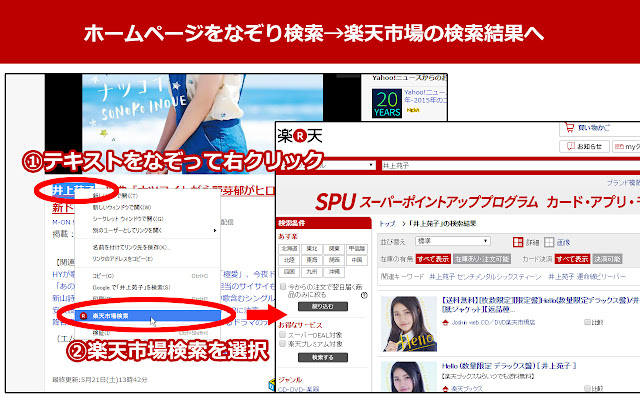This screenshot has height=400, width=640.
Task: Click the お知らせ notification button
Action: (584, 146)
